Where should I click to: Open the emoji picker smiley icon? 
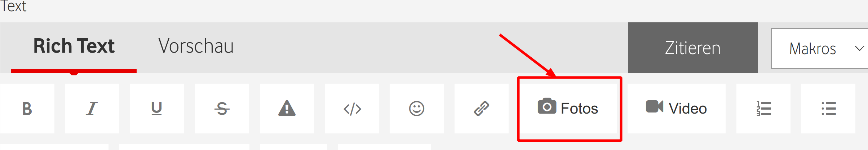coord(417,109)
